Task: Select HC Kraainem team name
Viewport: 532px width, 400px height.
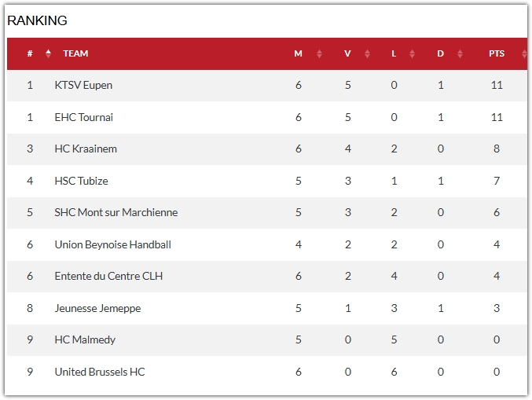Action: (86, 149)
